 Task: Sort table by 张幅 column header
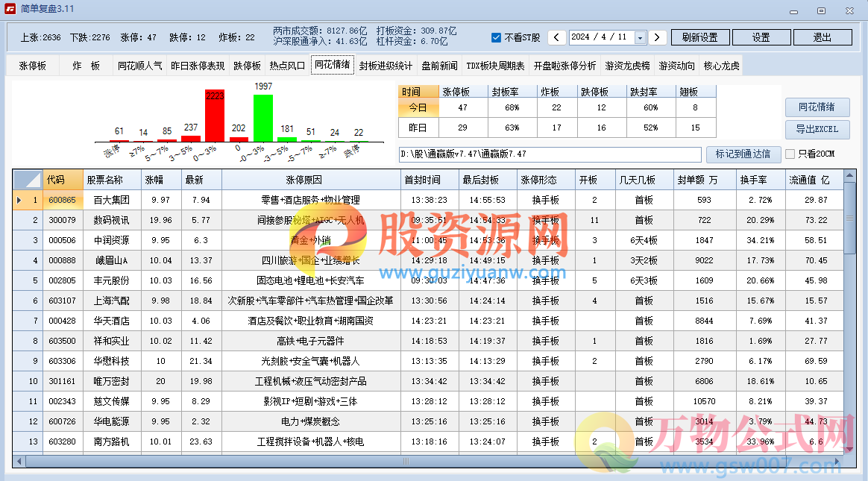pos(154,180)
